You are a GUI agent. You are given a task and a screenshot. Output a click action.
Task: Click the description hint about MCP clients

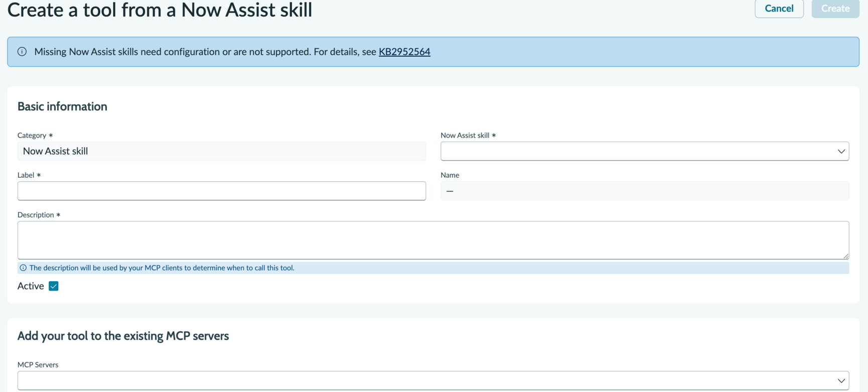(x=162, y=268)
